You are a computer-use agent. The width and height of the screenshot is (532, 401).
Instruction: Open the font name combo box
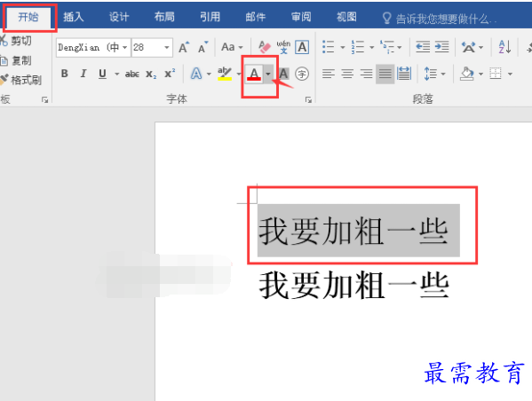point(92,47)
